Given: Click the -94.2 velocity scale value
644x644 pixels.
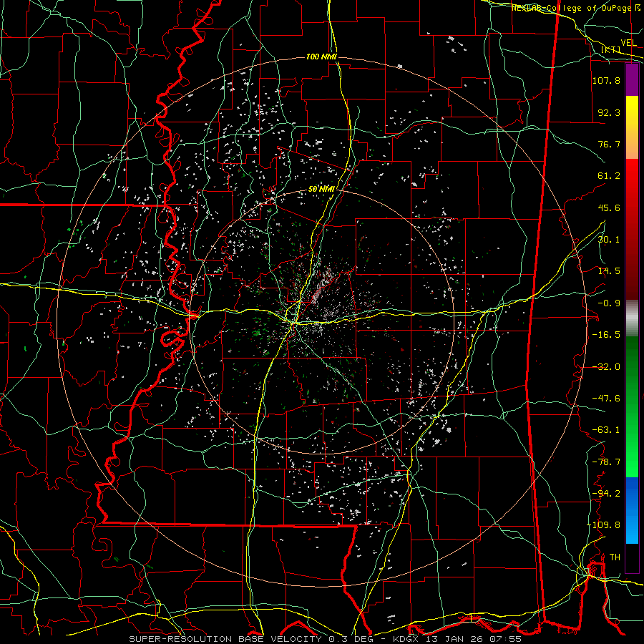Looking at the screenshot, I should click(606, 494).
